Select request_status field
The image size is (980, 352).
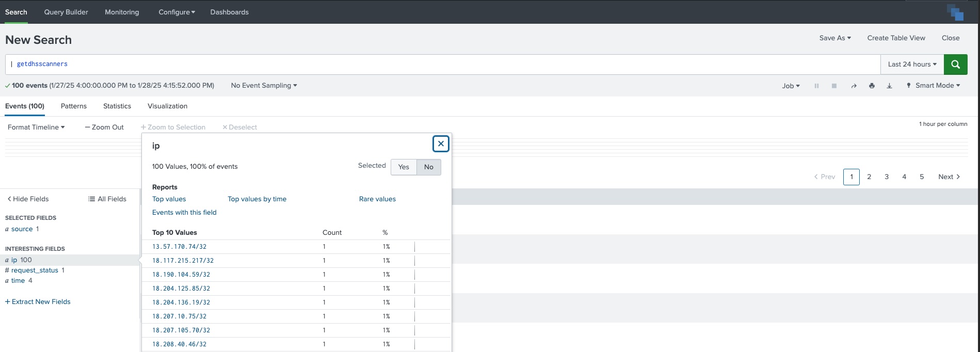point(35,270)
